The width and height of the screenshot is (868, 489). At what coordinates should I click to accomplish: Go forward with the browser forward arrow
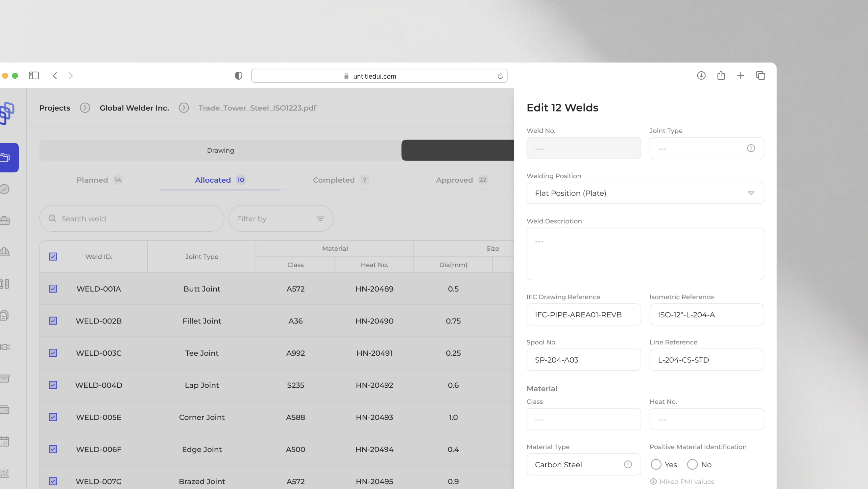tap(70, 76)
